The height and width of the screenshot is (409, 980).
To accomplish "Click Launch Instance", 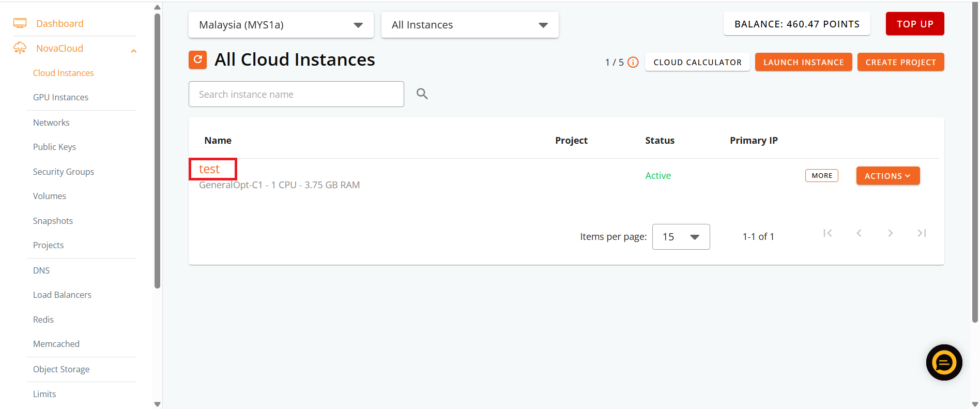I will tap(803, 62).
